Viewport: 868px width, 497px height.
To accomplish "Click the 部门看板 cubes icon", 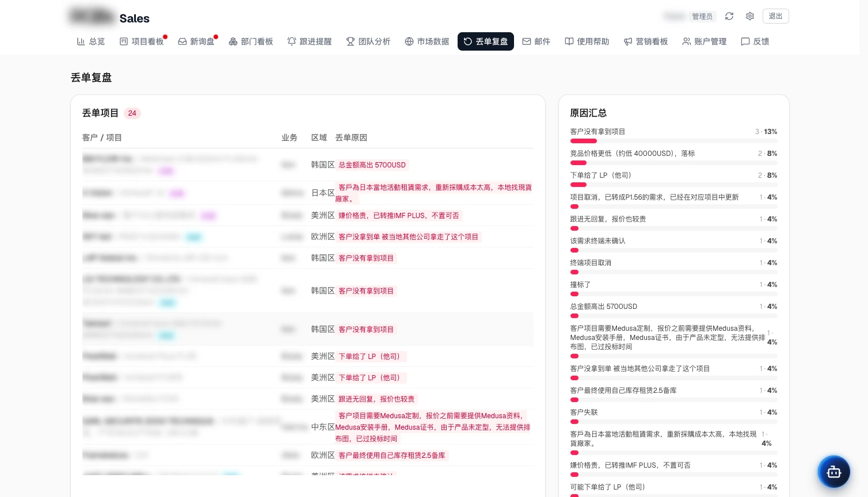I will tap(233, 41).
